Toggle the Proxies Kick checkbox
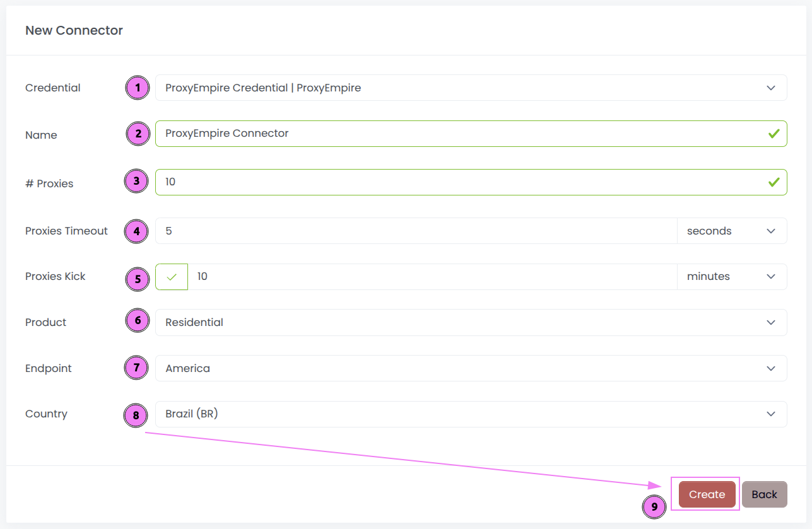This screenshot has height=529, width=812. point(172,277)
